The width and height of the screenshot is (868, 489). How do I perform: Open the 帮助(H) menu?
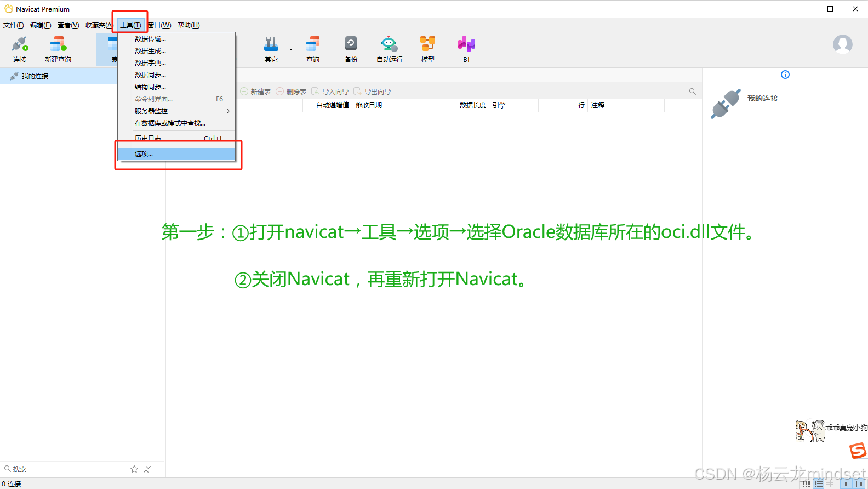click(189, 25)
